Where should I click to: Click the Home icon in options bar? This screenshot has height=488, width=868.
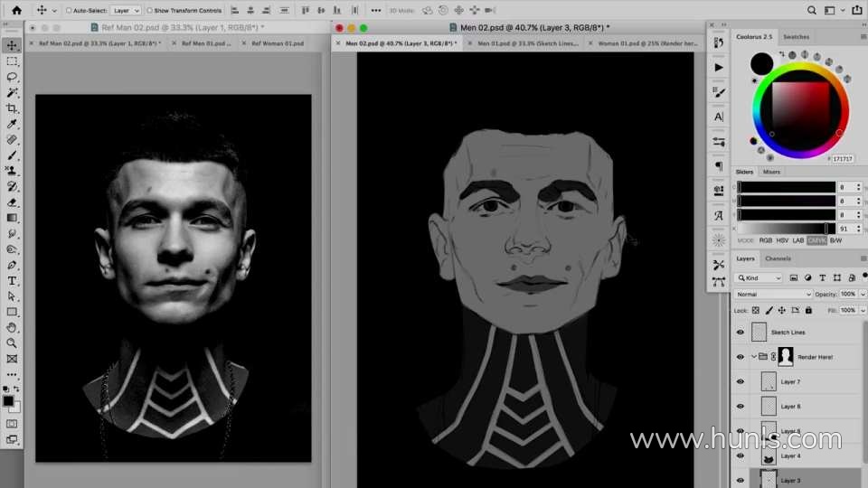coord(16,10)
